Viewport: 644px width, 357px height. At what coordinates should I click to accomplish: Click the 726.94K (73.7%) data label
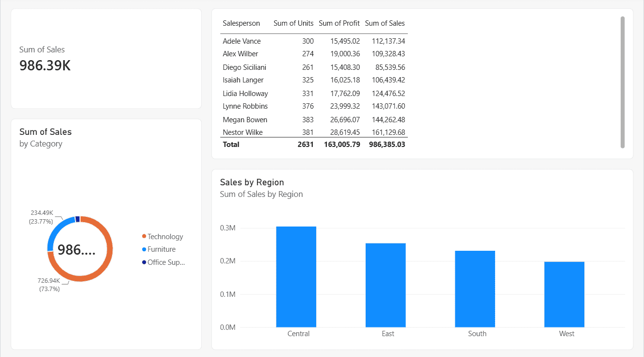[x=49, y=285]
